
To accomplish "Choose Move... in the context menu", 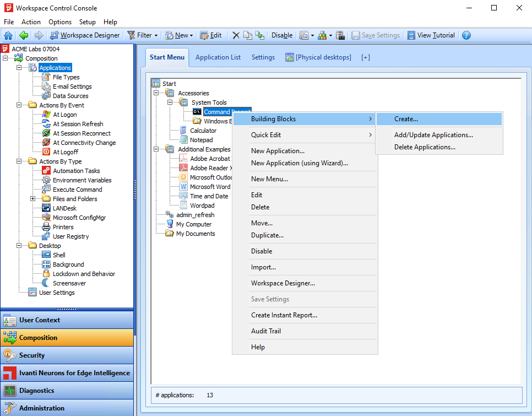I will pyautogui.click(x=305, y=223).
